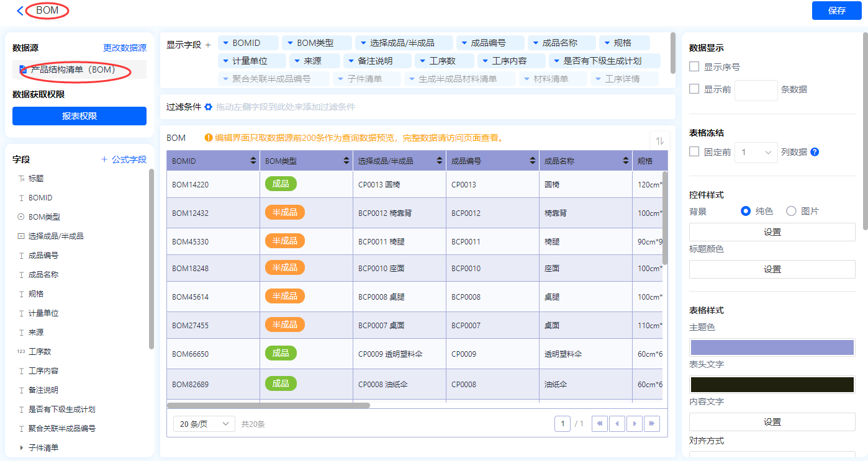Go to the last page of the table
Viewport: 868px width, 461px height.
coord(651,424)
